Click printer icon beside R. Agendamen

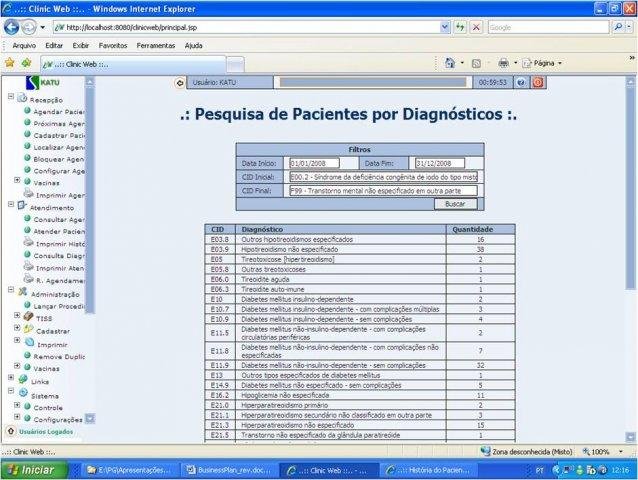(x=28, y=279)
